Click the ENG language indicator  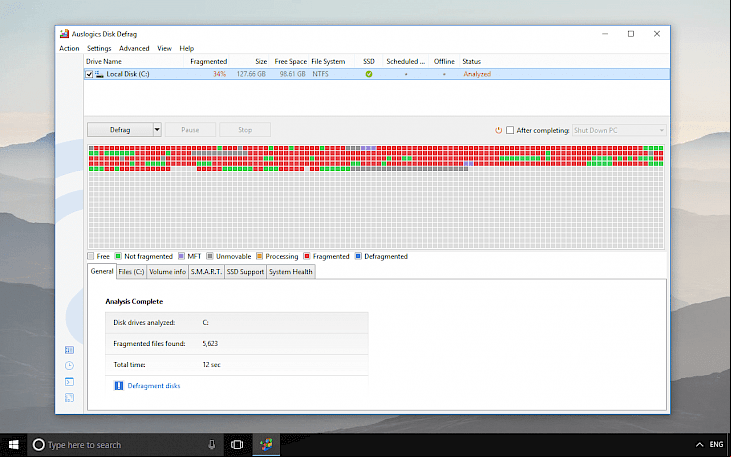click(716, 445)
